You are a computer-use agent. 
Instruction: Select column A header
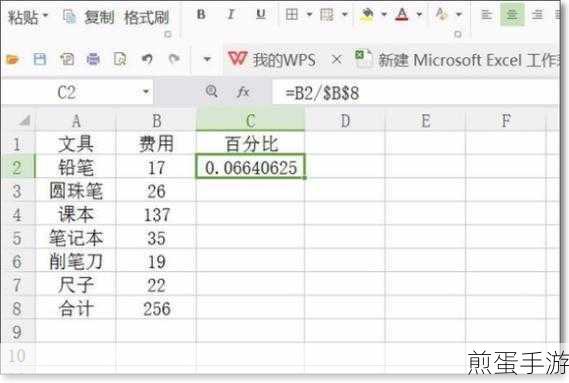76,121
